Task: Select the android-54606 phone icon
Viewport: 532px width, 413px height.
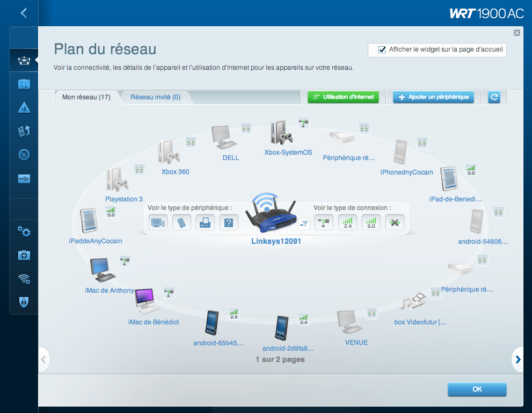Action: point(476,221)
